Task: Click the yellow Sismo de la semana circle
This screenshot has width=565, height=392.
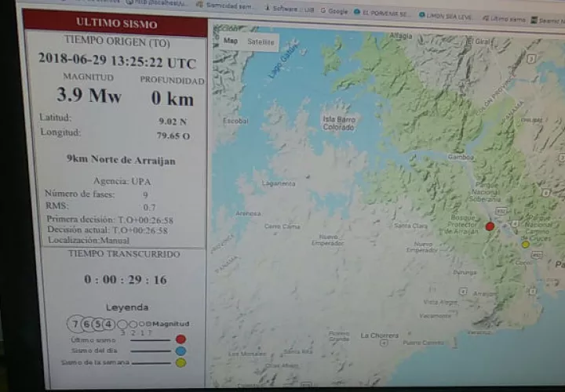Action: point(181,362)
